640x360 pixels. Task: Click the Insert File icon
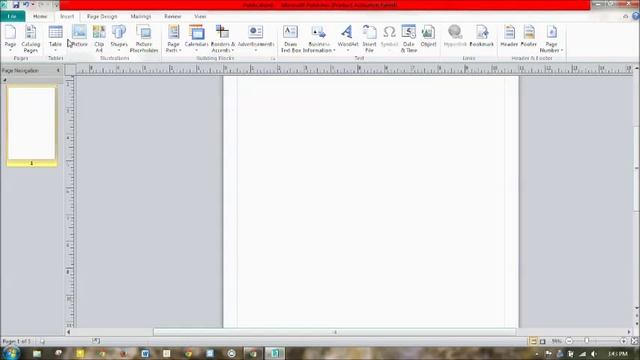(x=369, y=38)
